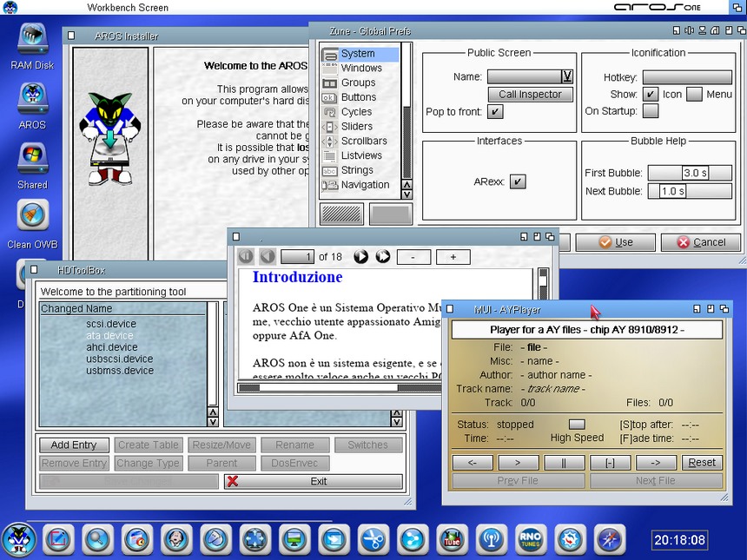Click the red X Exit icon in HDToolBox

(x=233, y=481)
